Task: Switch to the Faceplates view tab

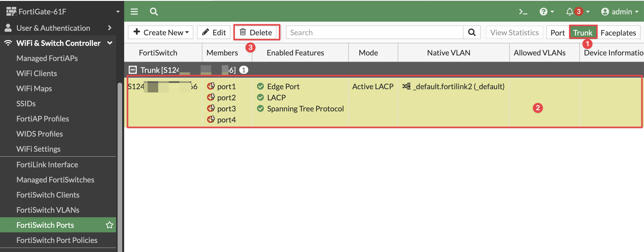Action: tap(618, 33)
